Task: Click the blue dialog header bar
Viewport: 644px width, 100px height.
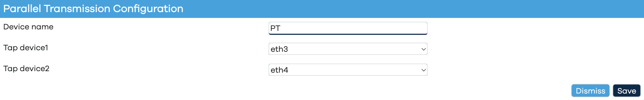Action: tap(322, 9)
